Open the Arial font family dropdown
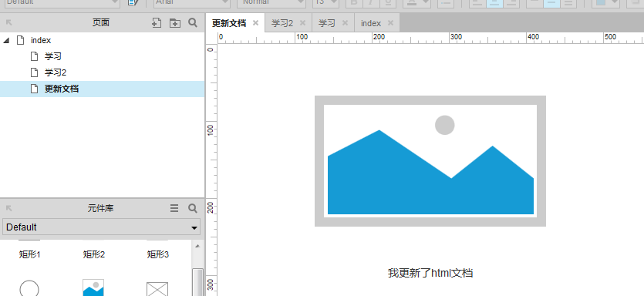The image size is (644, 296). click(x=192, y=3)
